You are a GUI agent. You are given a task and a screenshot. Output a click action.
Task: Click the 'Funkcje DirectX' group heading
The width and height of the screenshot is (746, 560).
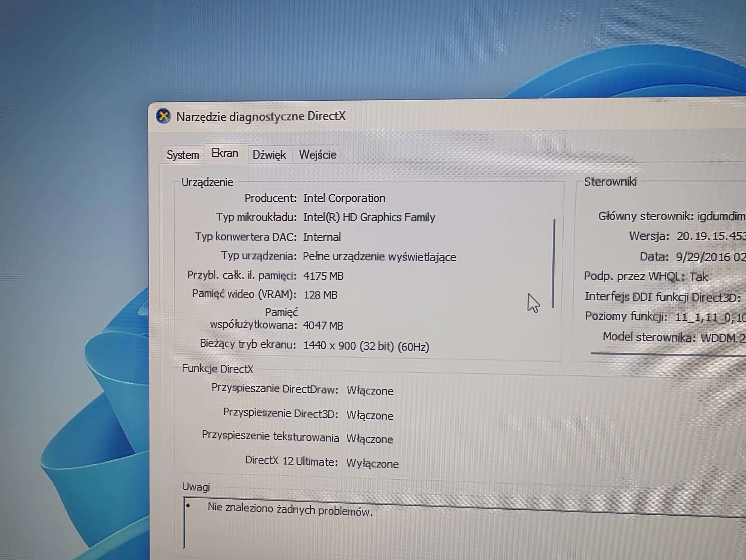click(217, 369)
